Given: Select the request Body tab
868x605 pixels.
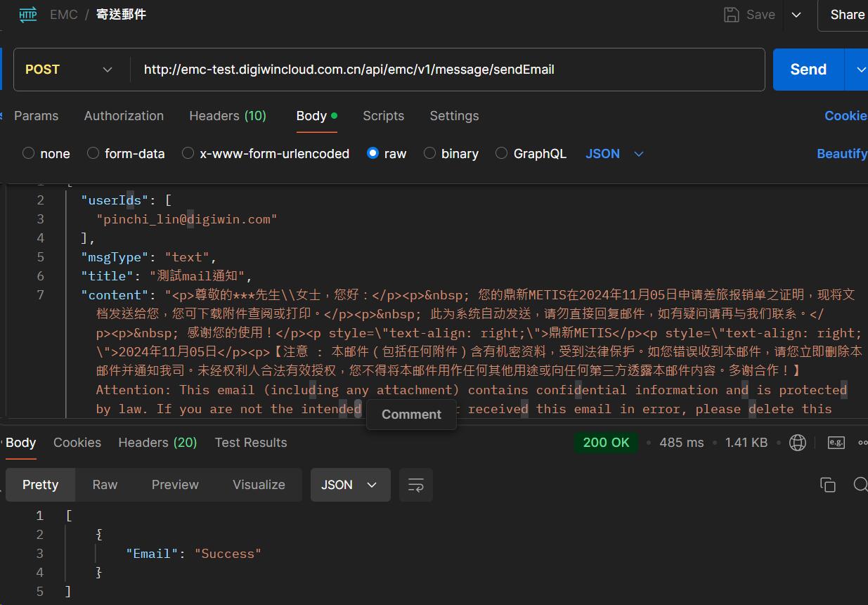Looking at the screenshot, I should [316, 116].
